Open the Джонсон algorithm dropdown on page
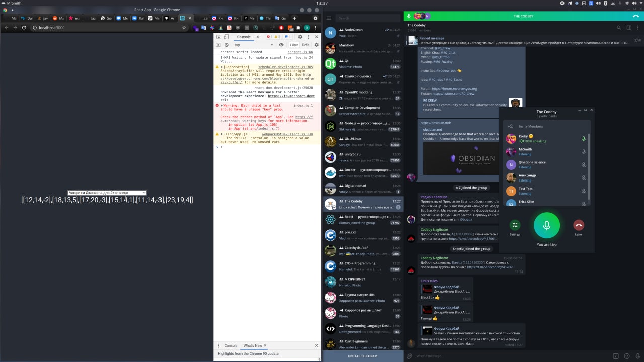Viewport: 644px width, 362px height. 107,193
